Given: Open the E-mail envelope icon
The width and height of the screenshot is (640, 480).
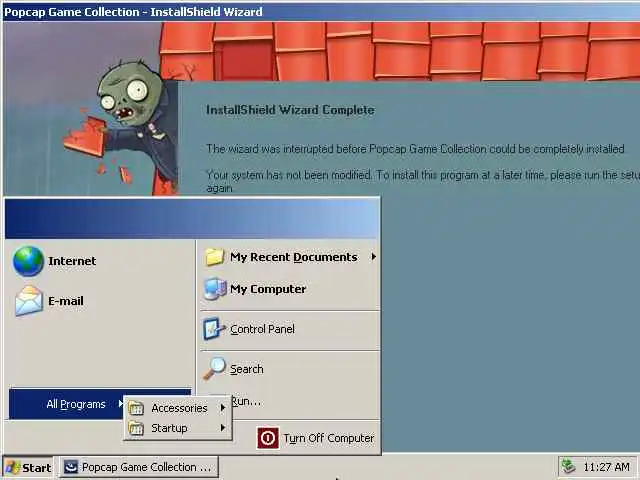Looking at the screenshot, I should [29, 301].
